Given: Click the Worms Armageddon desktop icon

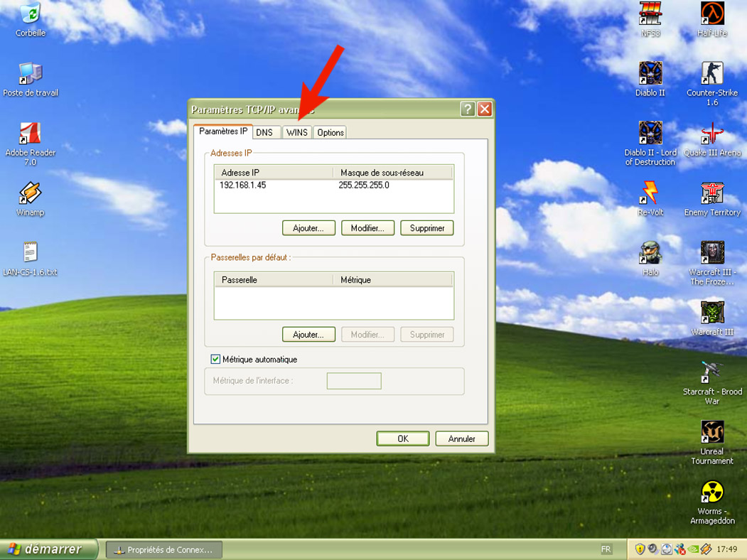Looking at the screenshot, I should (x=711, y=492).
